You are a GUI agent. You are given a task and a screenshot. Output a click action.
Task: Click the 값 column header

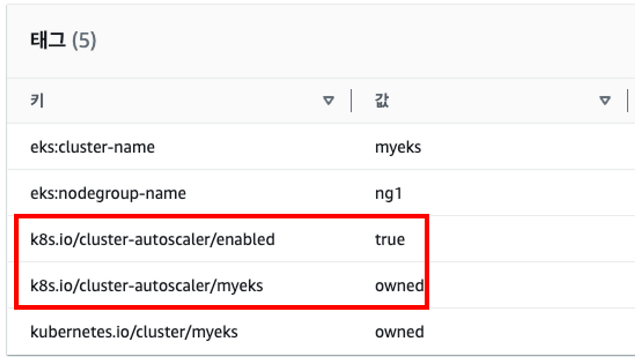click(382, 101)
